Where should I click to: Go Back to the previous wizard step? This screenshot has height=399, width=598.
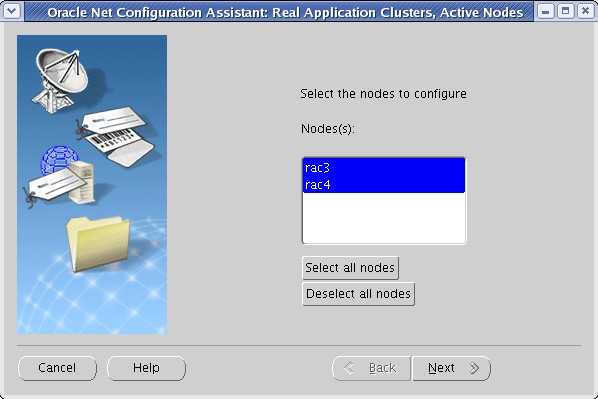point(371,368)
